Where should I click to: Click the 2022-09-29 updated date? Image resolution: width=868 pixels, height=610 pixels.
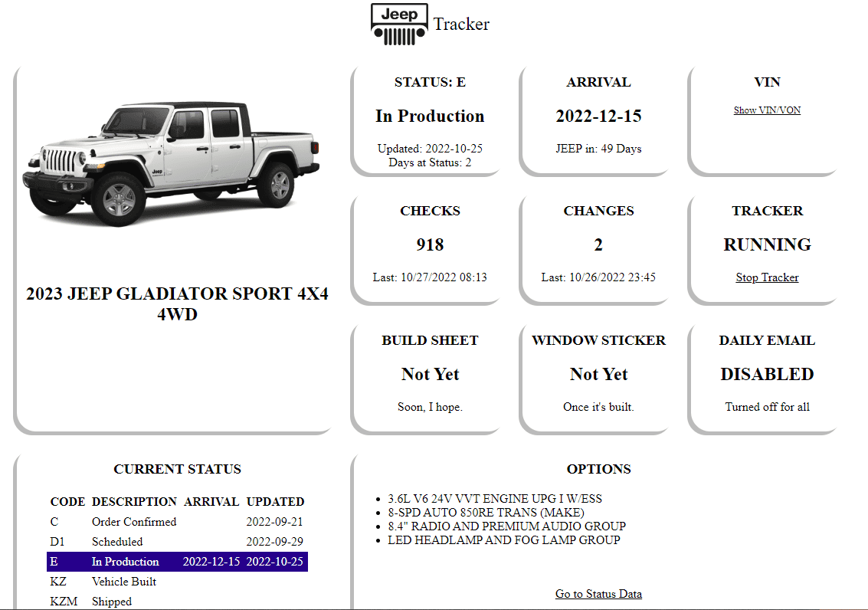274,541
